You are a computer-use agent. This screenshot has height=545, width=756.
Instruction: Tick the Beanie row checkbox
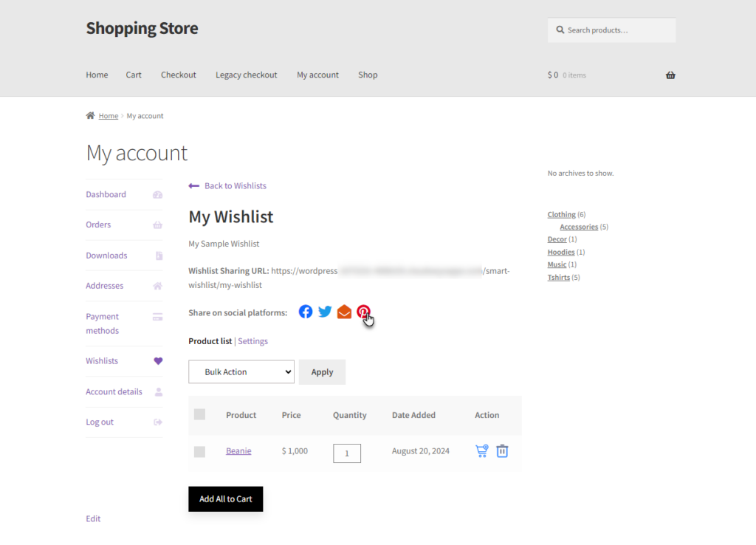pyautogui.click(x=199, y=451)
